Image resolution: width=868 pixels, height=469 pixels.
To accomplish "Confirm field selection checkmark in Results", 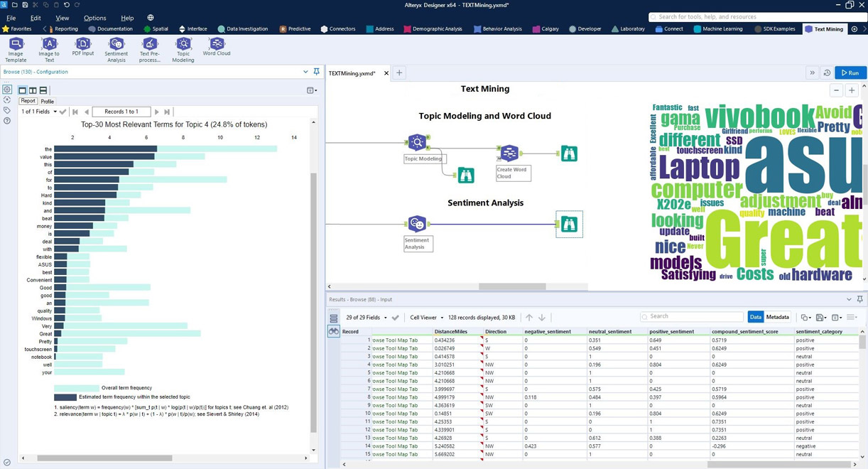I will click(396, 318).
